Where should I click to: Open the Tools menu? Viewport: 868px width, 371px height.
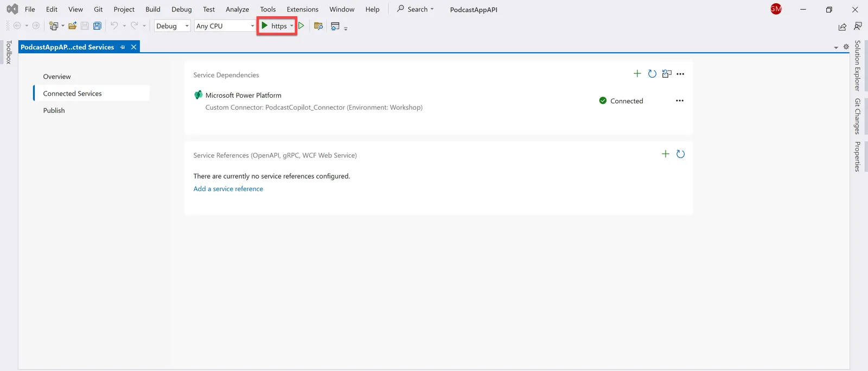pyautogui.click(x=268, y=9)
